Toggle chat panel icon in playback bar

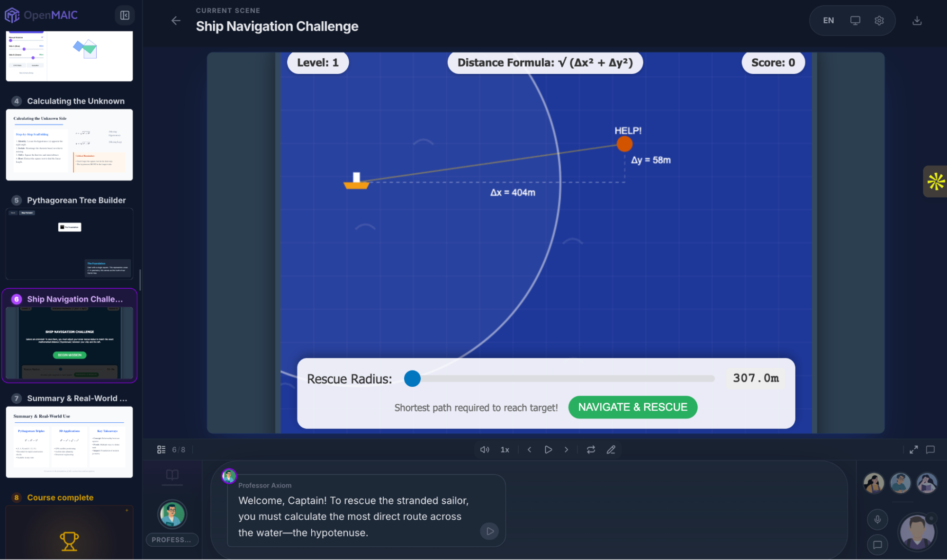pyautogui.click(x=930, y=449)
